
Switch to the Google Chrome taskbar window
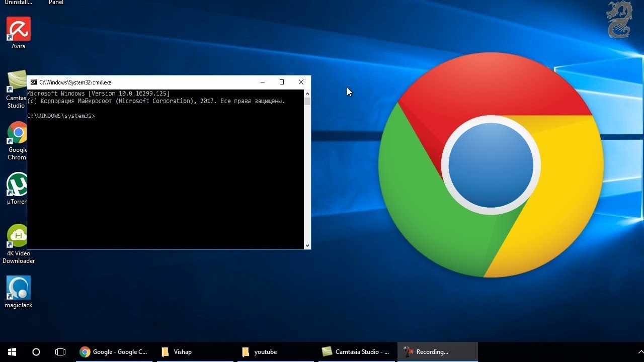114,352
